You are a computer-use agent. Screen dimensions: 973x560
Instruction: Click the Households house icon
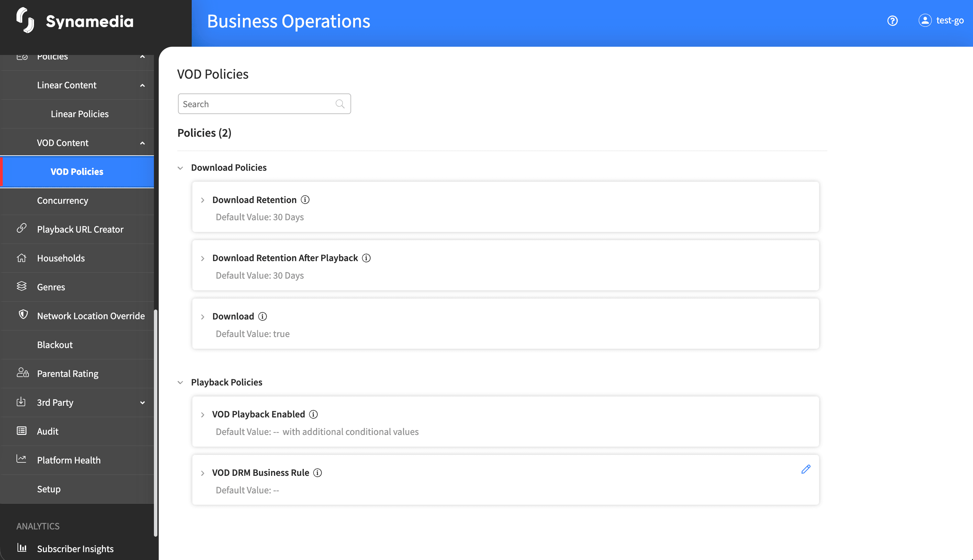(22, 258)
